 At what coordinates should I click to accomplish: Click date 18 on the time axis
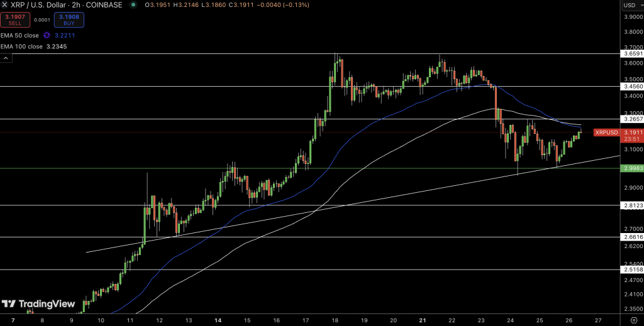335,320
